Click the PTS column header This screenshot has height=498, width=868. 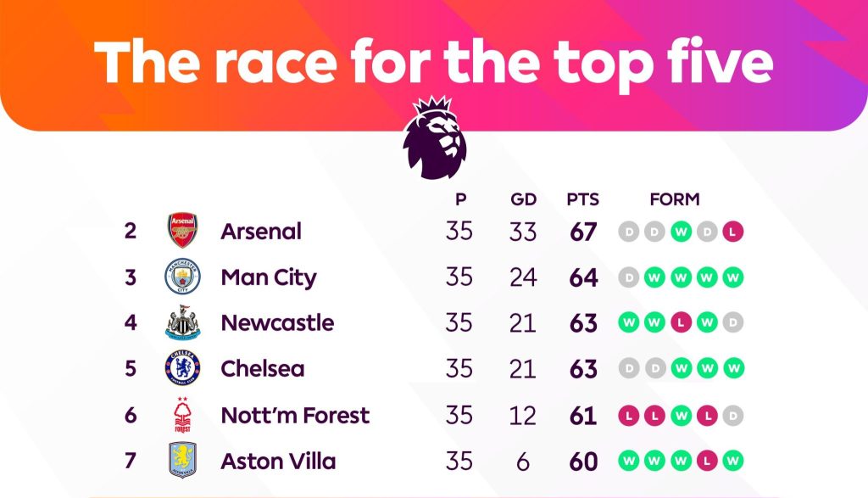click(583, 200)
